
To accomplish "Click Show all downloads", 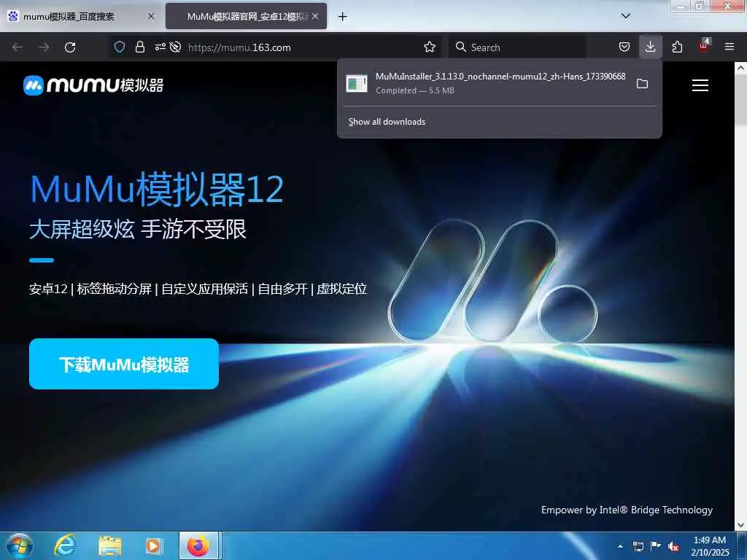I will [387, 122].
